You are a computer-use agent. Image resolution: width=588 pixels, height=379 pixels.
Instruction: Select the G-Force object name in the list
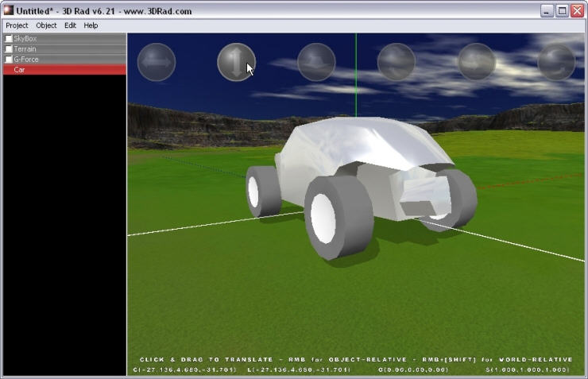coord(26,59)
